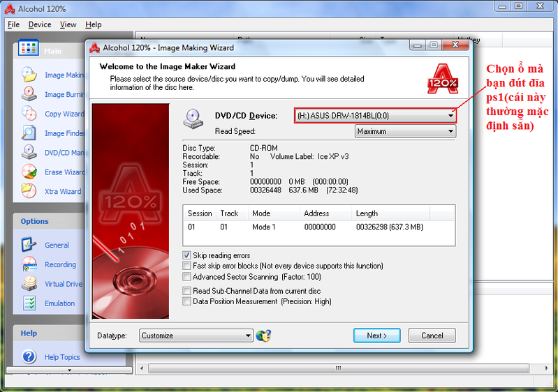This screenshot has width=558, height=392.
Task: Click the Alcohol 120% logo in the wizard header
Action: 443,79
